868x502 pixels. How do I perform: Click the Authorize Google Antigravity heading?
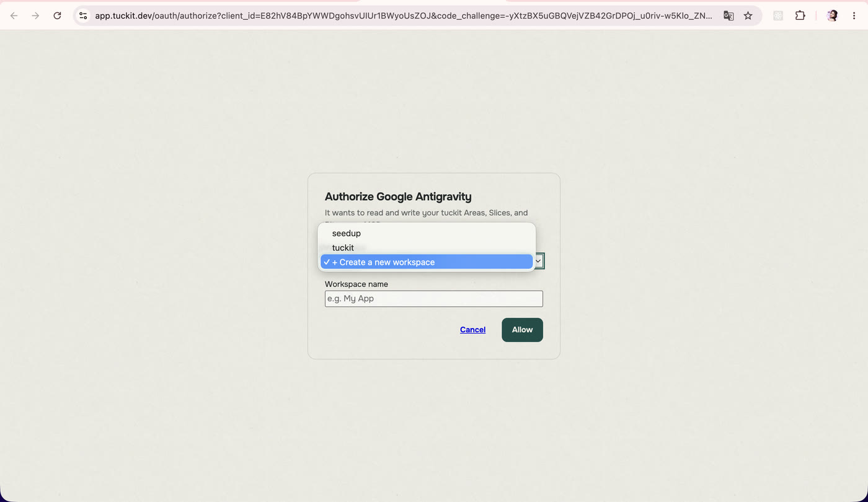[x=398, y=196]
